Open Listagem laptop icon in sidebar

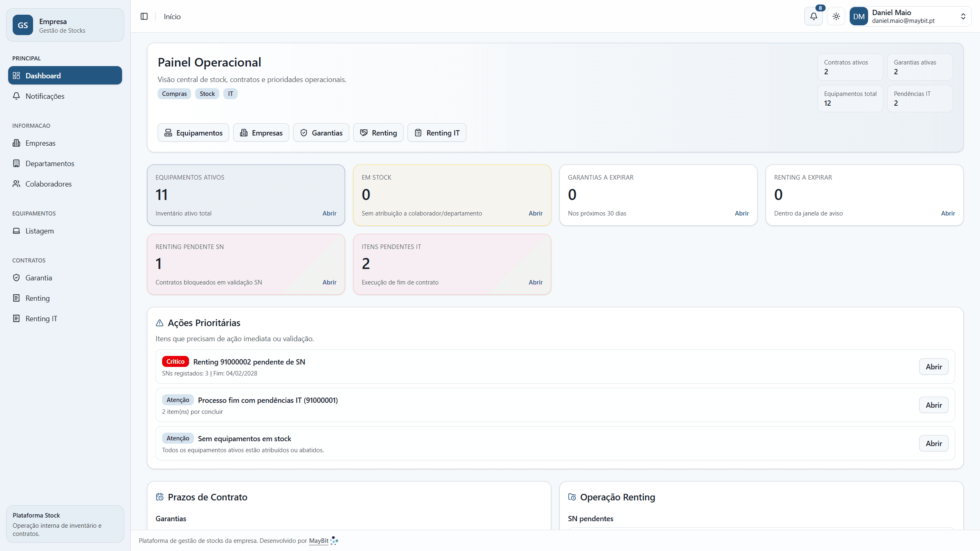click(x=16, y=231)
